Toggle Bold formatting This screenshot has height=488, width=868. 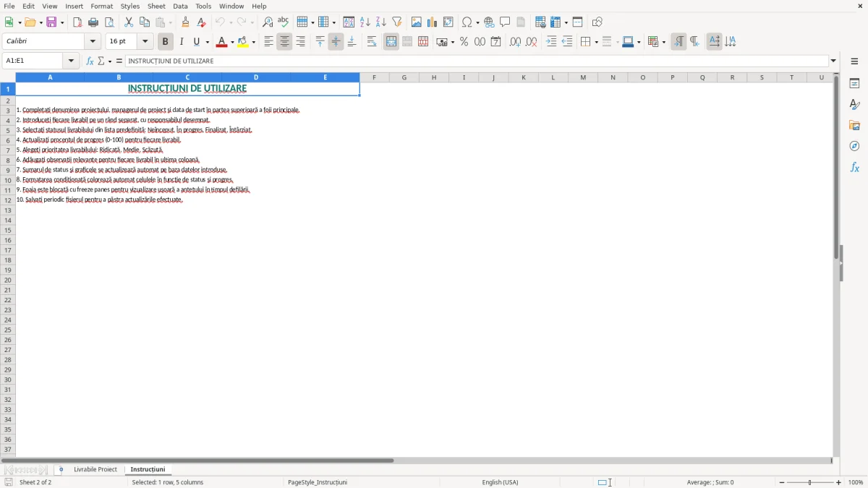click(166, 41)
